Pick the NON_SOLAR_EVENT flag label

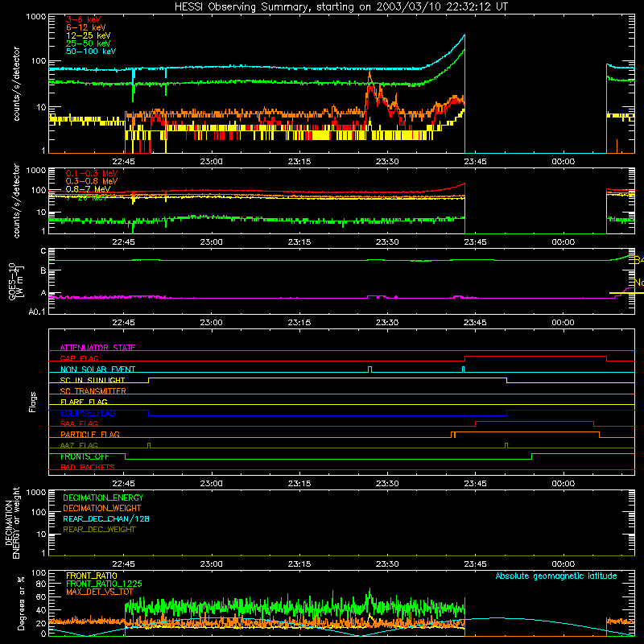(x=97, y=369)
